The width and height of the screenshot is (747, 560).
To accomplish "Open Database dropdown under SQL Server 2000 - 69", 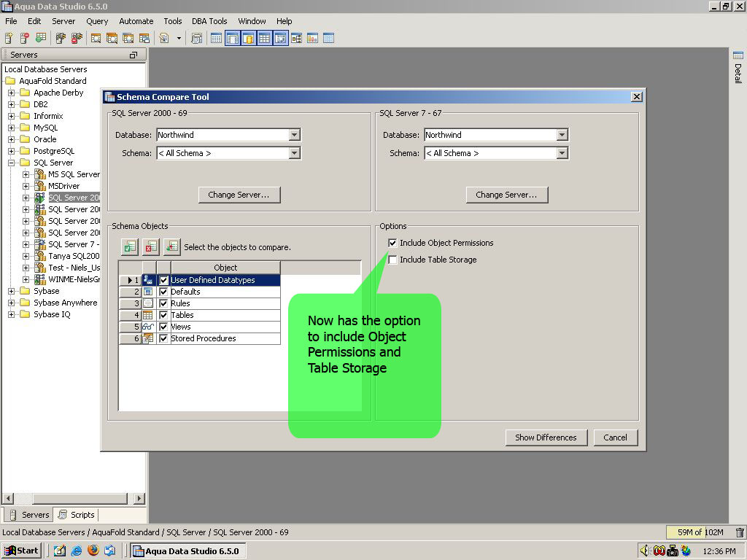I will [x=295, y=135].
